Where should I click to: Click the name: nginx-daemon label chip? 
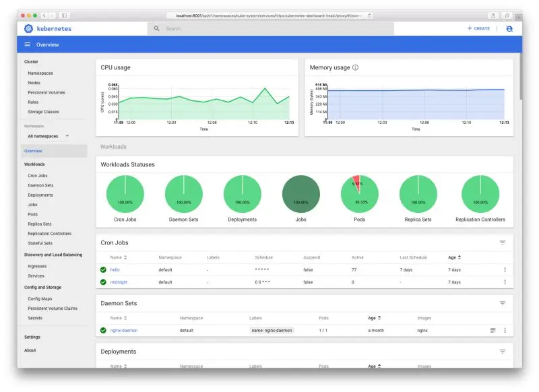point(272,330)
